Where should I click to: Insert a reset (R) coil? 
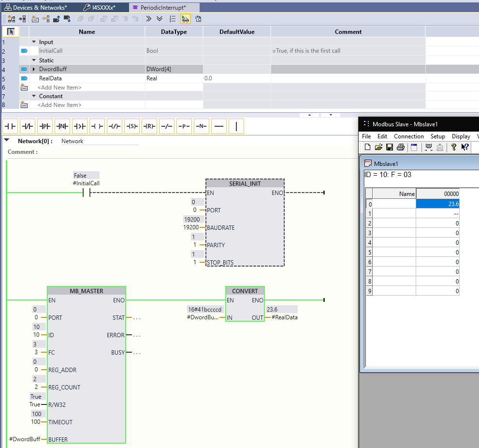pyautogui.click(x=149, y=127)
